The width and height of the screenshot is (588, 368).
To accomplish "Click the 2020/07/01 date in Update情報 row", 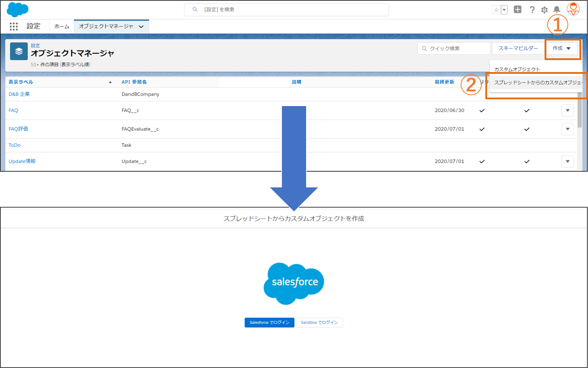I will (449, 161).
